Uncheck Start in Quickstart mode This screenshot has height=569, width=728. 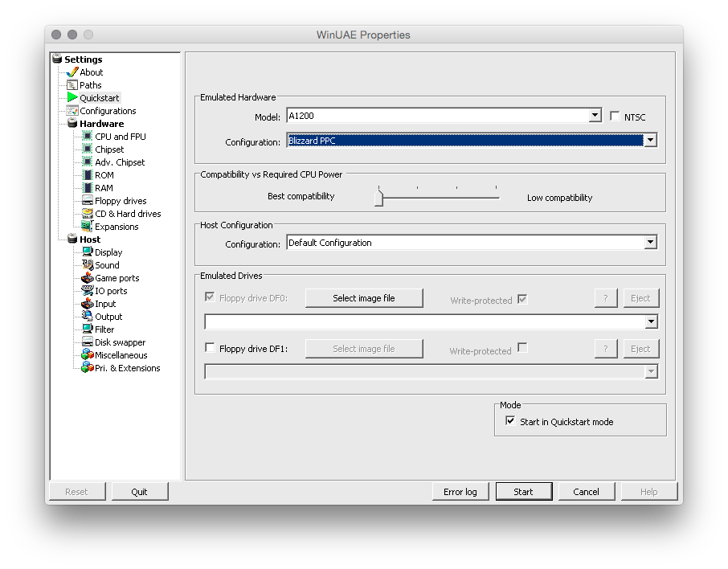tap(510, 421)
